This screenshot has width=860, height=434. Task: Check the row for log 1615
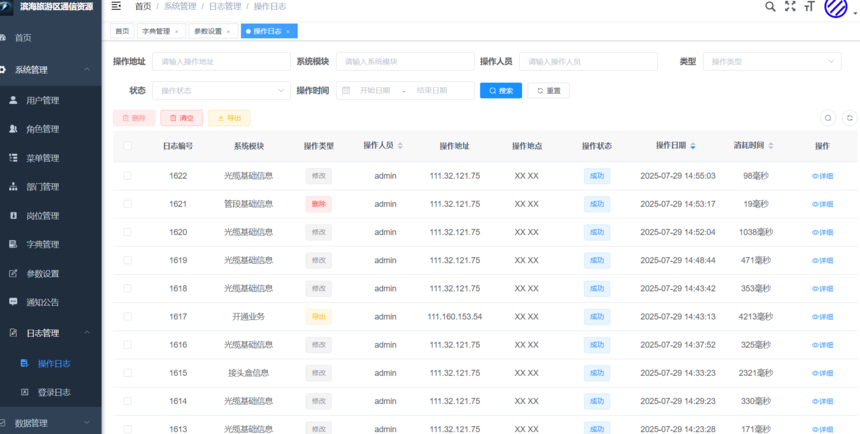tap(128, 373)
